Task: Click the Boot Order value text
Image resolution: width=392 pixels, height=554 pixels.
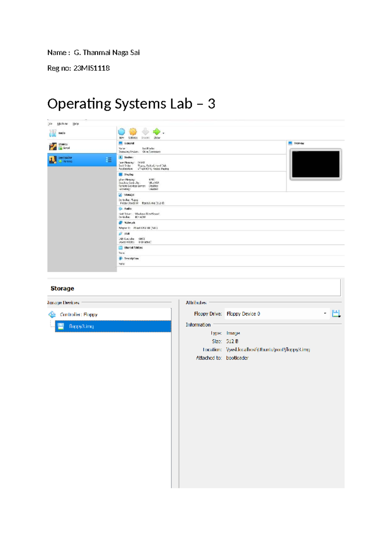Action: 152,166
